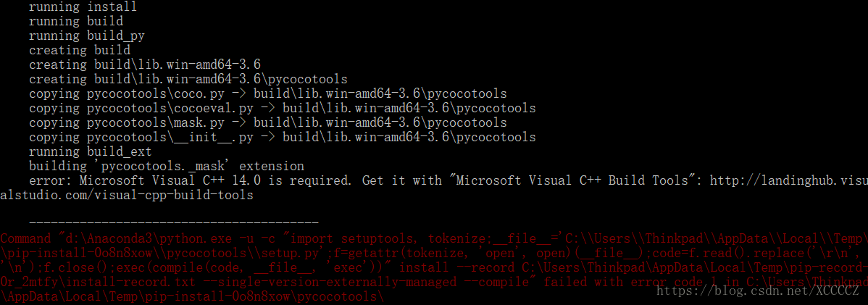Click the 'running build_py' line
The height and width of the screenshot is (305, 868).
click(x=87, y=36)
